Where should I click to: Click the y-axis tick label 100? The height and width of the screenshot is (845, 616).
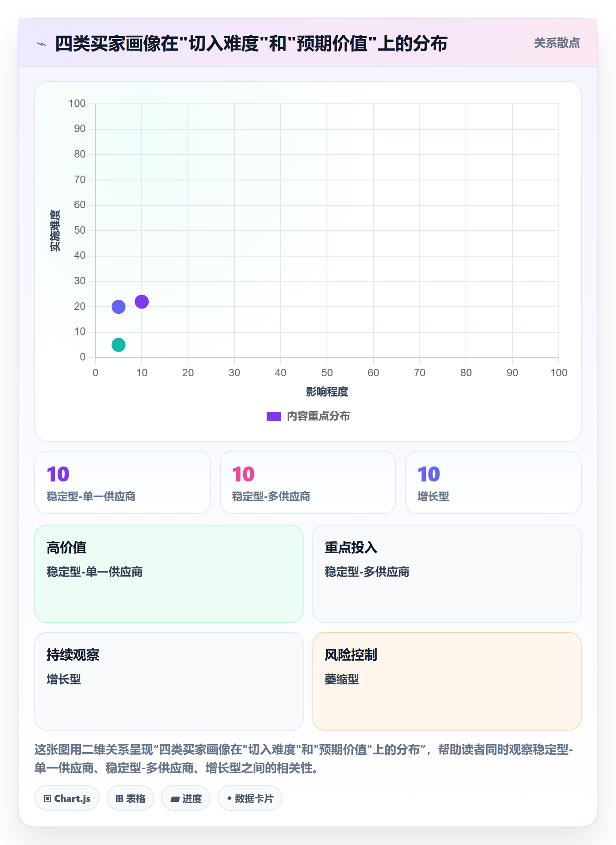pyautogui.click(x=77, y=103)
